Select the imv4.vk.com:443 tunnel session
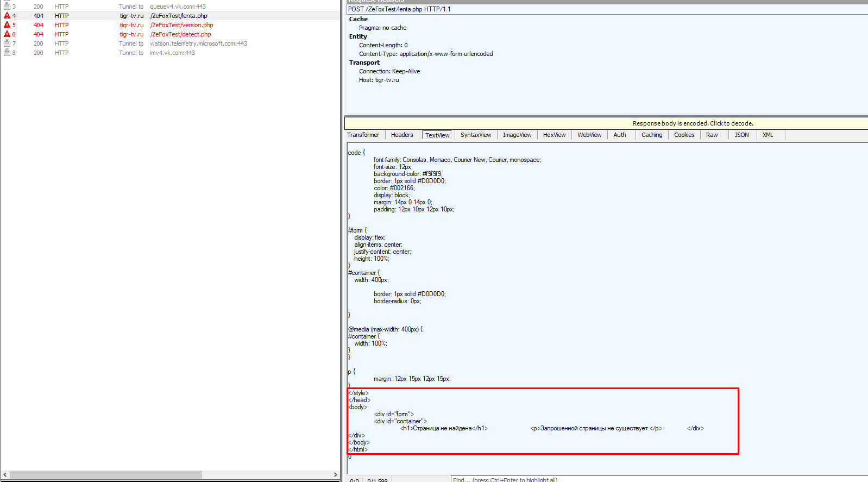This screenshot has width=868, height=482. coord(170,53)
